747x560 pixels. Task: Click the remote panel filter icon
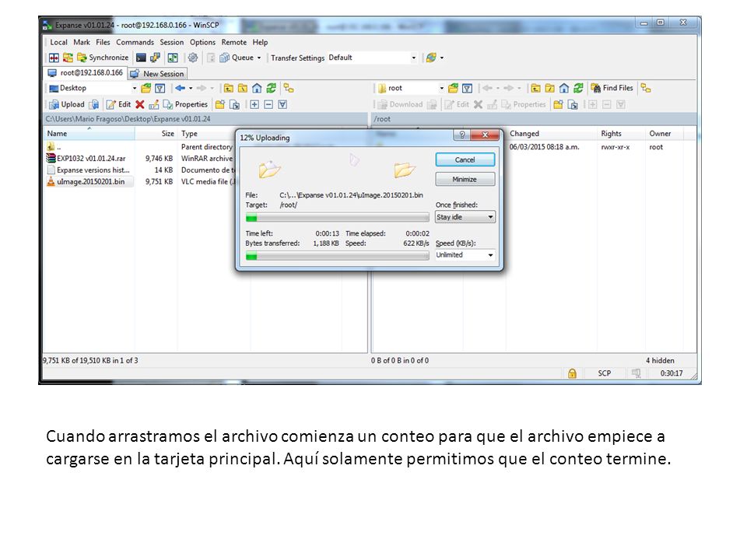pyautogui.click(x=468, y=88)
